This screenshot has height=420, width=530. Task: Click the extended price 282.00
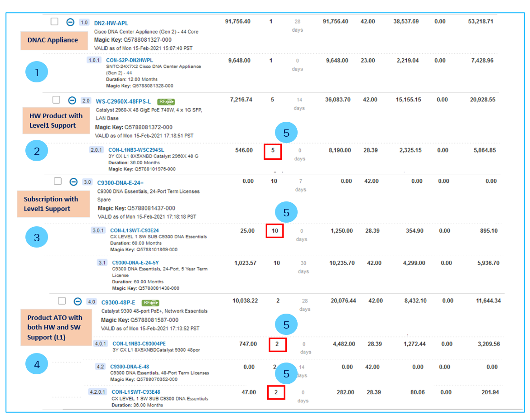[346, 392]
